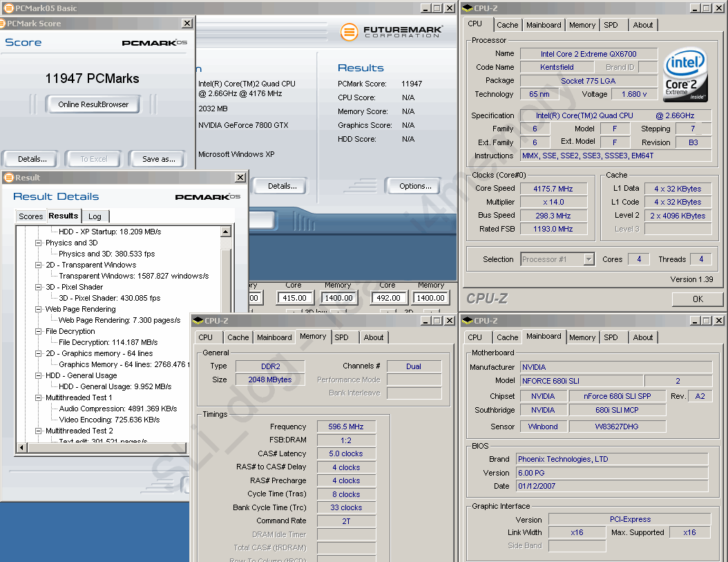Collapse the HDD - General Usage node
Screen dimensions: 728x562
(39, 375)
